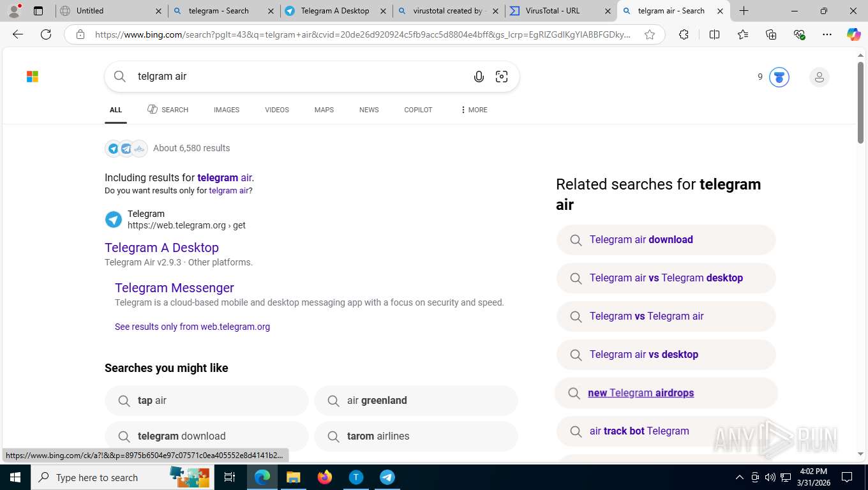Open related search Telegram air vs desktop
The height and width of the screenshot is (490, 868).
coord(666,355)
